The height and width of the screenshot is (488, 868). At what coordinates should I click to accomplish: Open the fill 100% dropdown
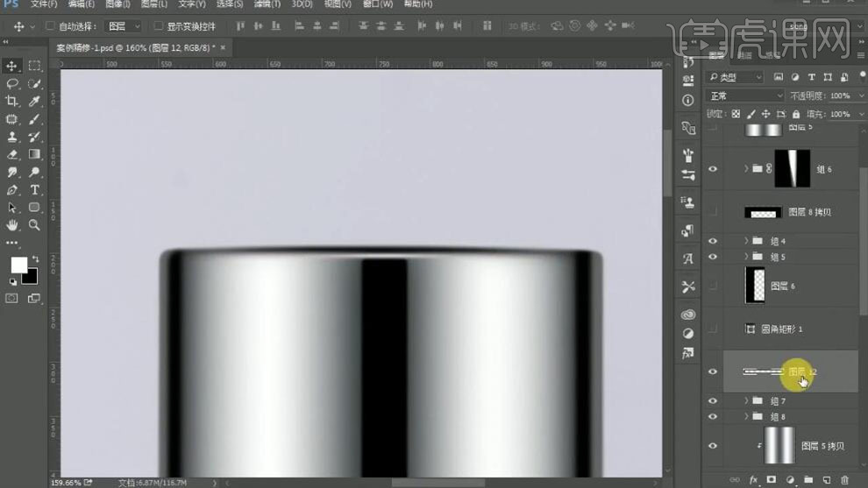click(x=861, y=114)
